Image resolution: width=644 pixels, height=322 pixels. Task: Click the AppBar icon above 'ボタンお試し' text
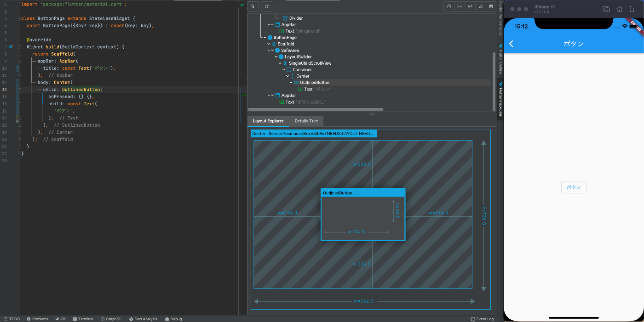tap(277, 96)
